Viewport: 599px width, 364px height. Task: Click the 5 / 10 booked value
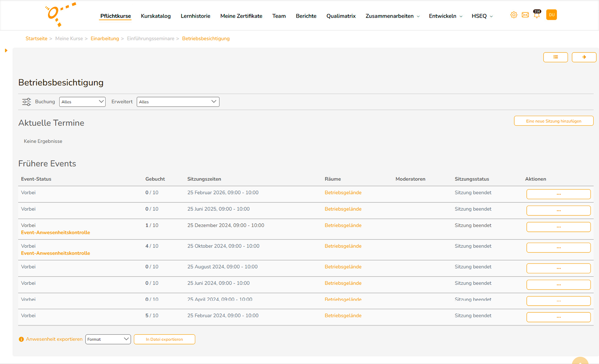(152, 316)
